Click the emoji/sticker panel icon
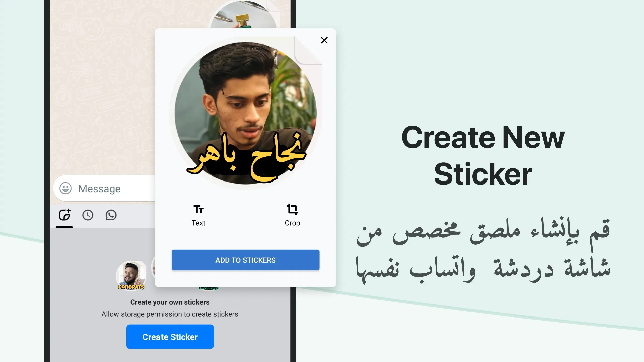 [x=66, y=188]
